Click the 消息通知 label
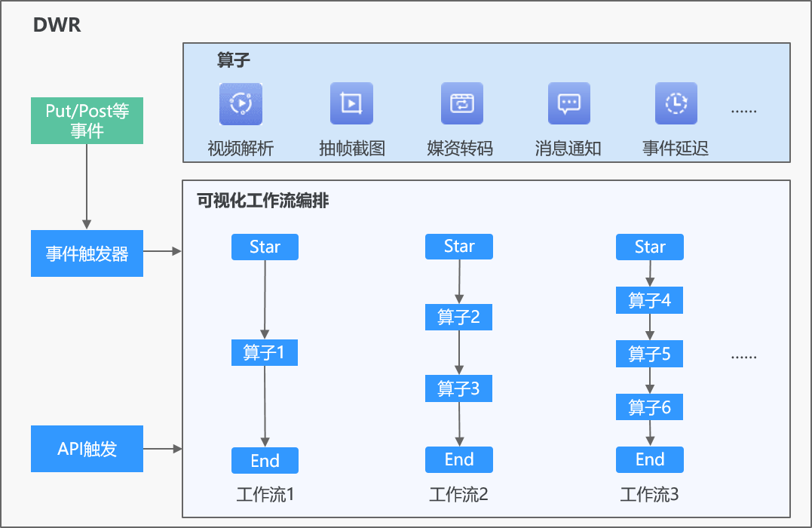812x528 pixels. pyautogui.click(x=568, y=149)
